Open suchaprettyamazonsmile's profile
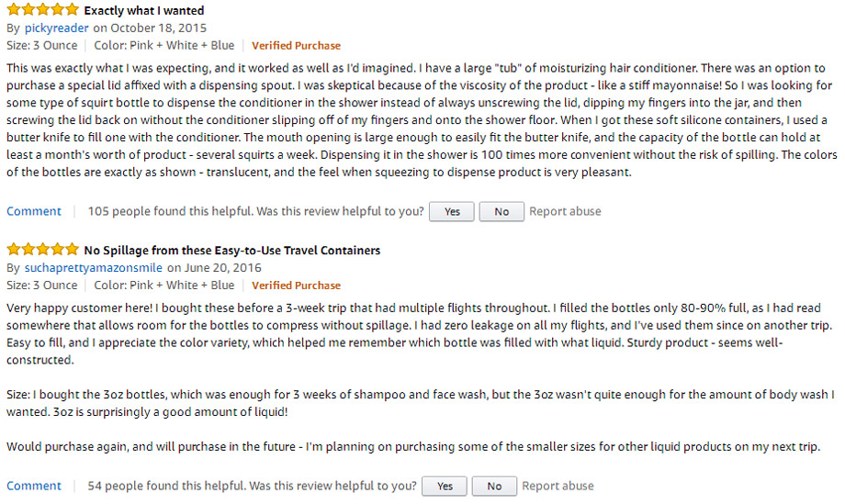845x504 pixels. coord(94,268)
